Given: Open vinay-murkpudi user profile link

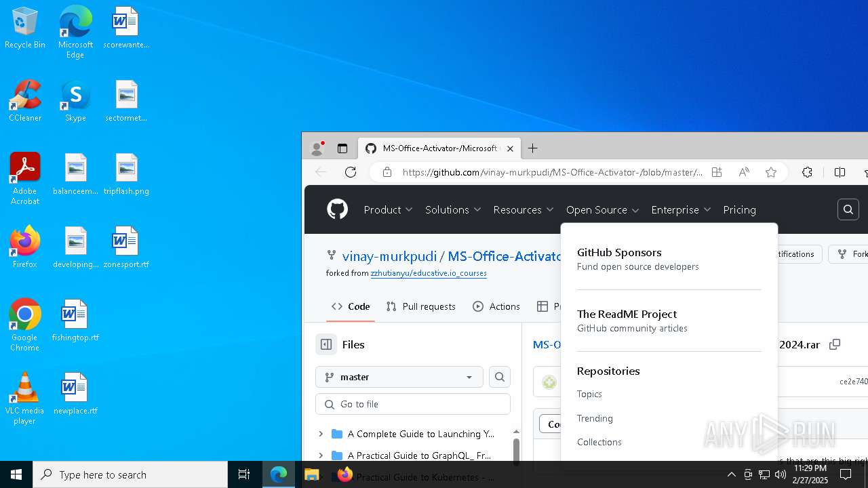Looking at the screenshot, I should (x=390, y=256).
